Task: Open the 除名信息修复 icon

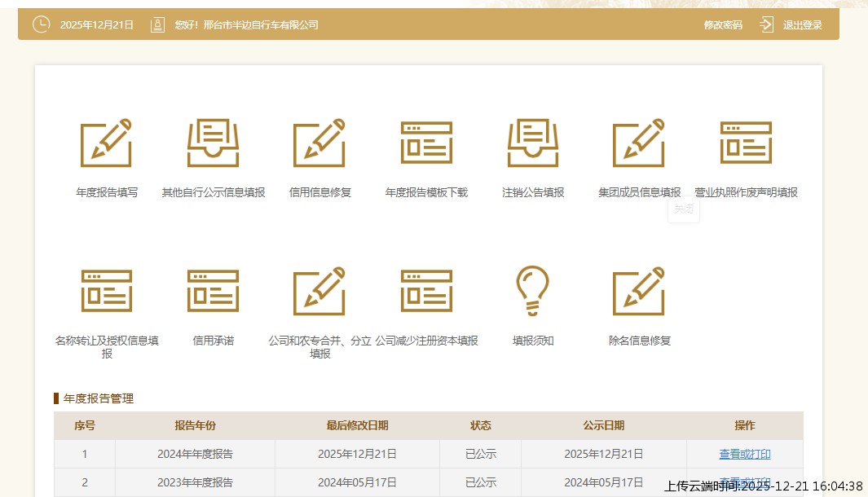Action: 639,292
